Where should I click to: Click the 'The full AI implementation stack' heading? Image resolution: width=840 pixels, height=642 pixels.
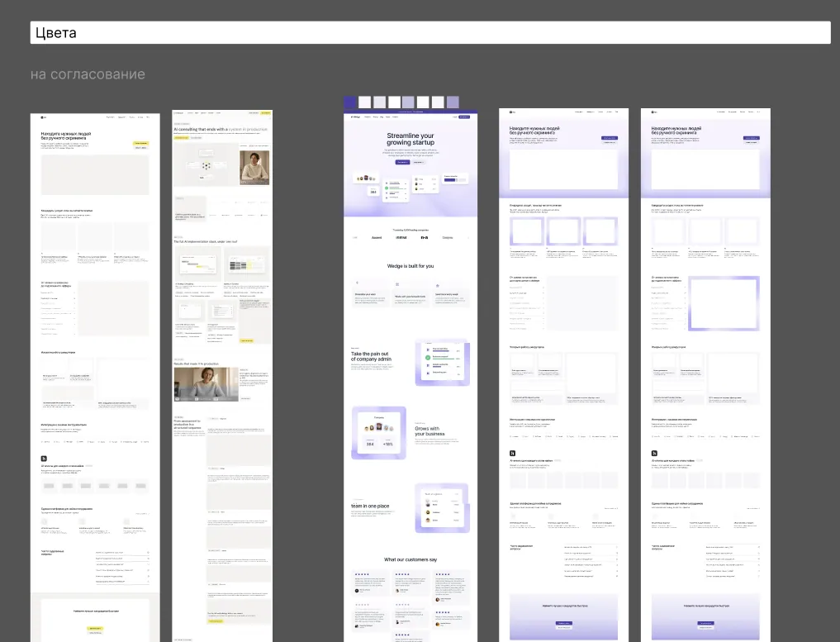[205, 242]
